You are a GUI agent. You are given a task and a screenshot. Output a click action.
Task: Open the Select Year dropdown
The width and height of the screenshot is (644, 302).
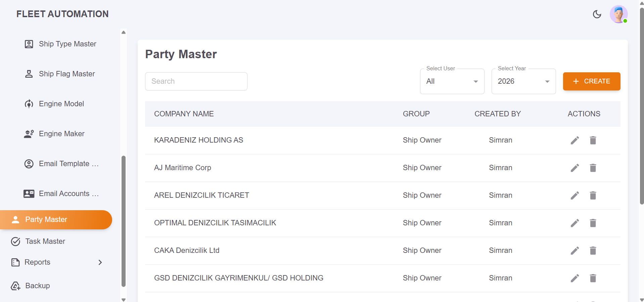tap(523, 81)
